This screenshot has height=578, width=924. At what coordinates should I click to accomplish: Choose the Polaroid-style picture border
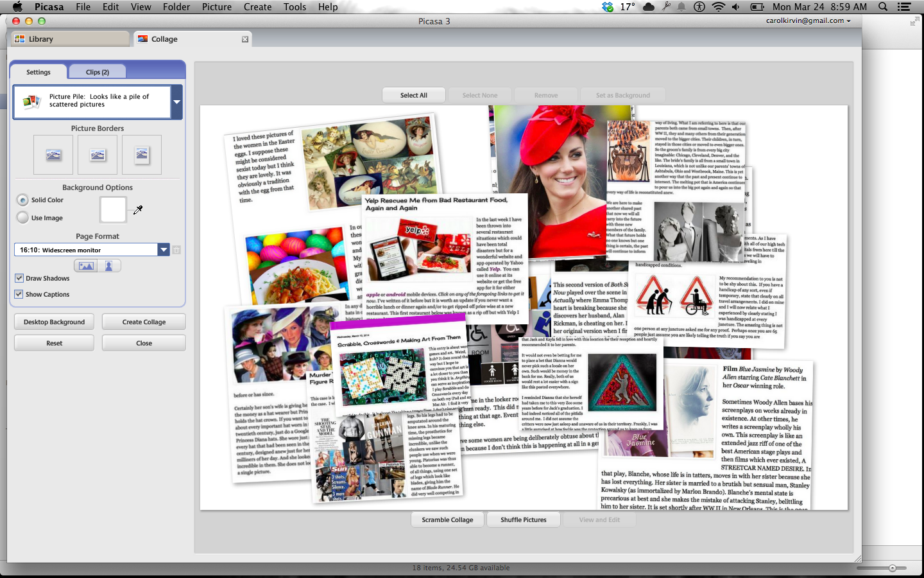pos(142,155)
